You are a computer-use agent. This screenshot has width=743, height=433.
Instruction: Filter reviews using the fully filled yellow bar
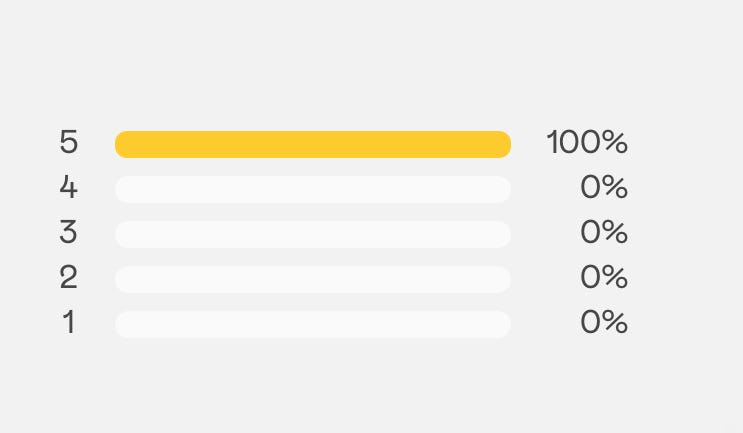313,144
